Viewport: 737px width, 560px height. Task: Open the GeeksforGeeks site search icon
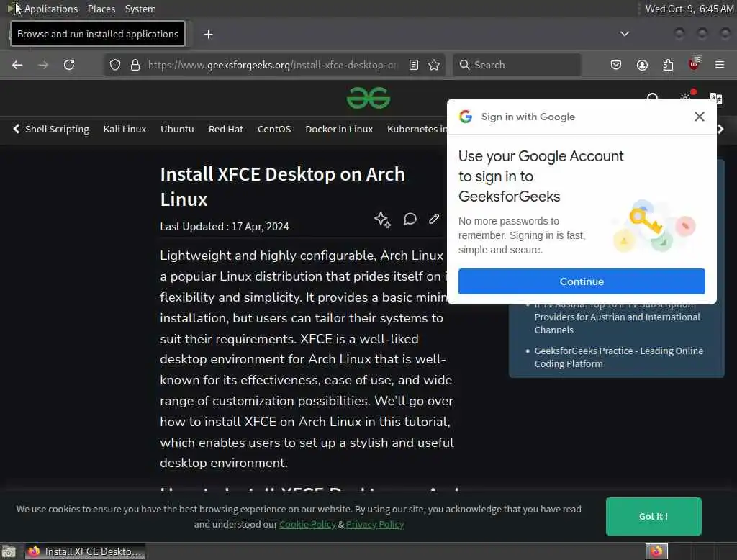click(x=652, y=97)
